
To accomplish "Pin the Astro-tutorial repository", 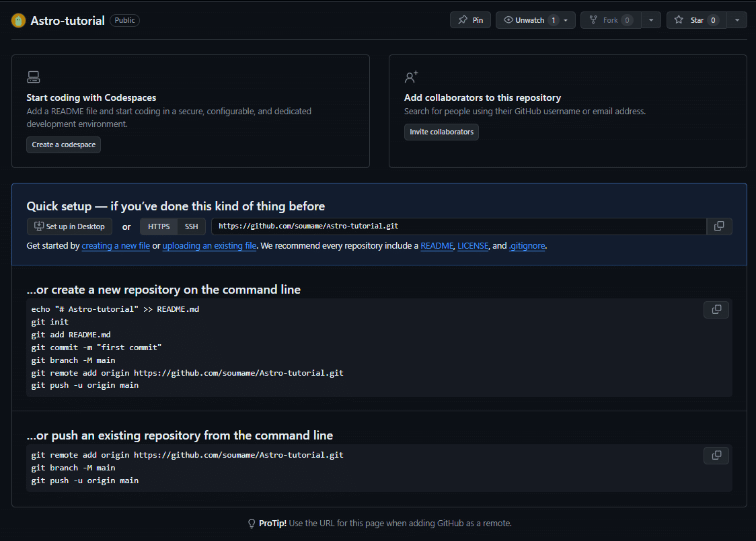I will point(470,20).
